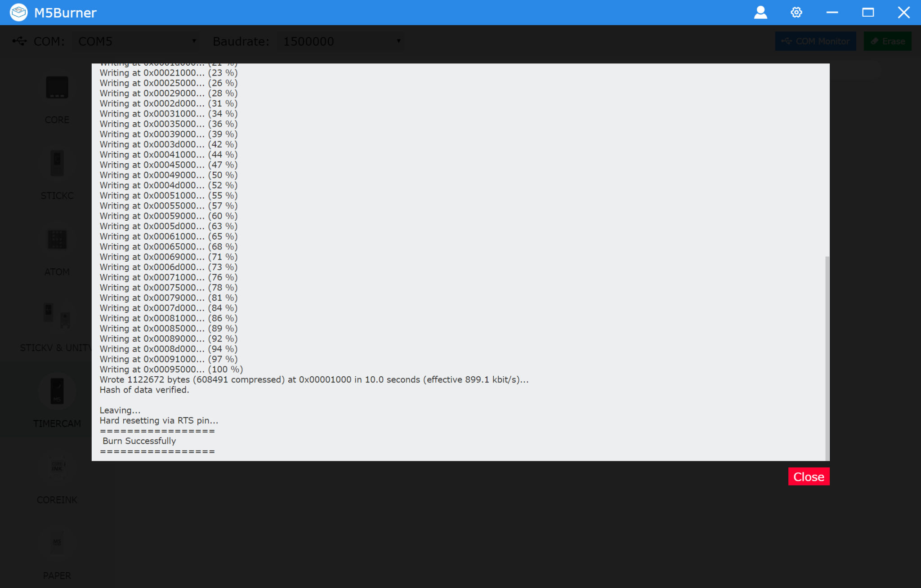
Task: Select the CORE sidebar label
Action: [57, 120]
